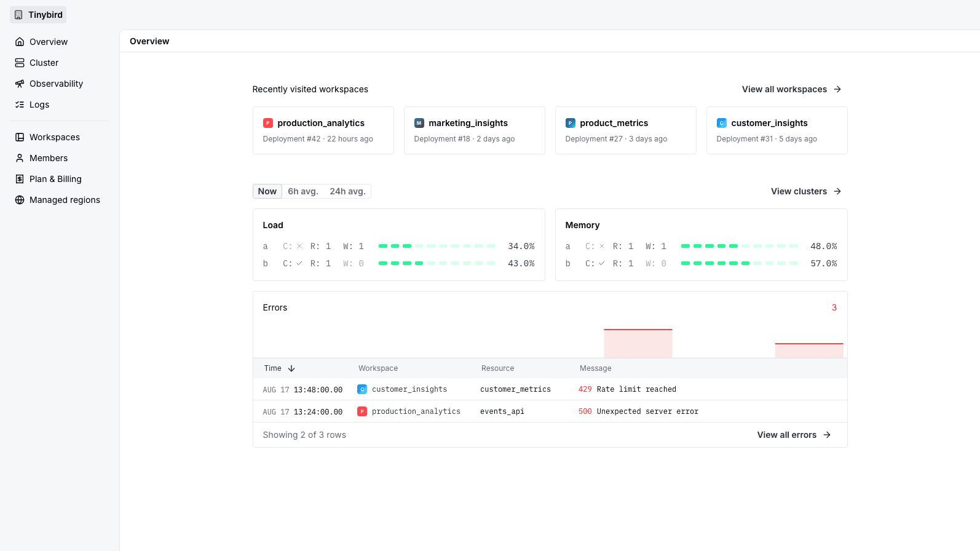Click the View all workspaces link
The width and height of the screenshot is (980, 551).
coord(791,89)
